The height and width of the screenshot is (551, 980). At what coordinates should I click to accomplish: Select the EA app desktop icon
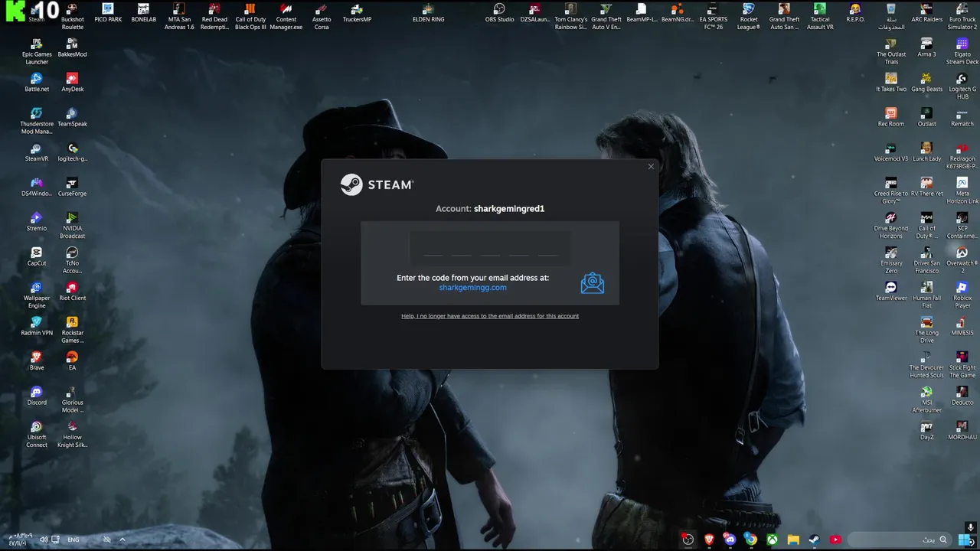(72, 360)
